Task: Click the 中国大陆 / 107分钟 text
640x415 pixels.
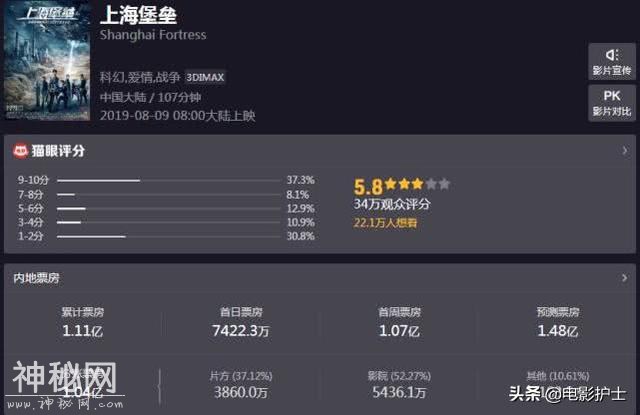Action: pyautogui.click(x=151, y=97)
